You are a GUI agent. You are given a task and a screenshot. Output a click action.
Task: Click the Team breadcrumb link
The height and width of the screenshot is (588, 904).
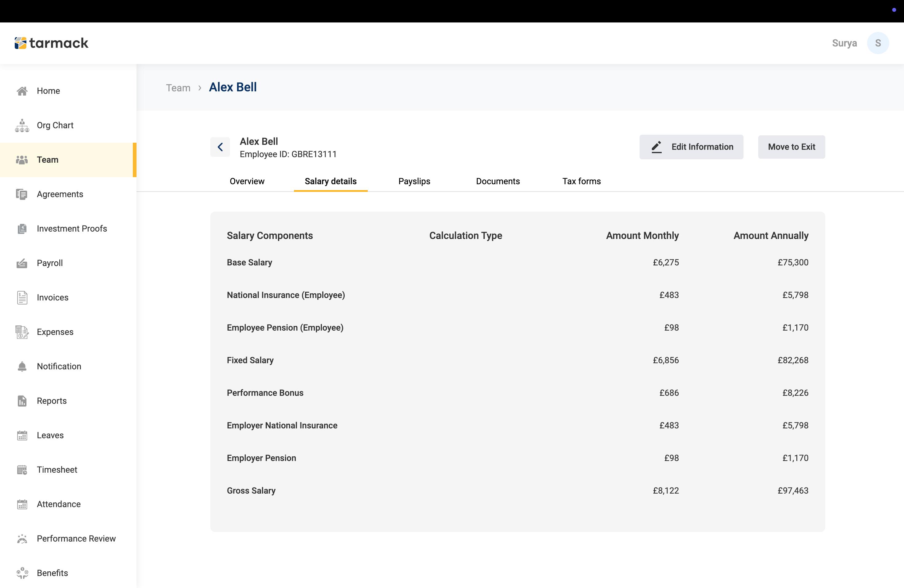coord(178,88)
